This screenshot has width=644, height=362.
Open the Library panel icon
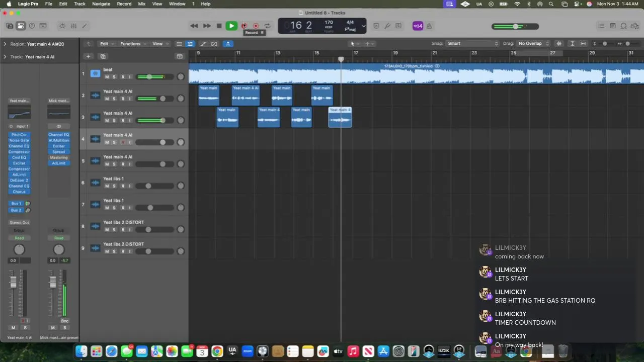pyautogui.click(x=10, y=26)
